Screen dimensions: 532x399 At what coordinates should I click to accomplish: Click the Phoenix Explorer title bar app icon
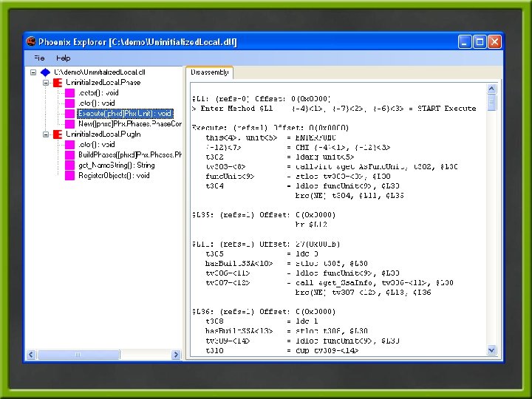coord(31,41)
